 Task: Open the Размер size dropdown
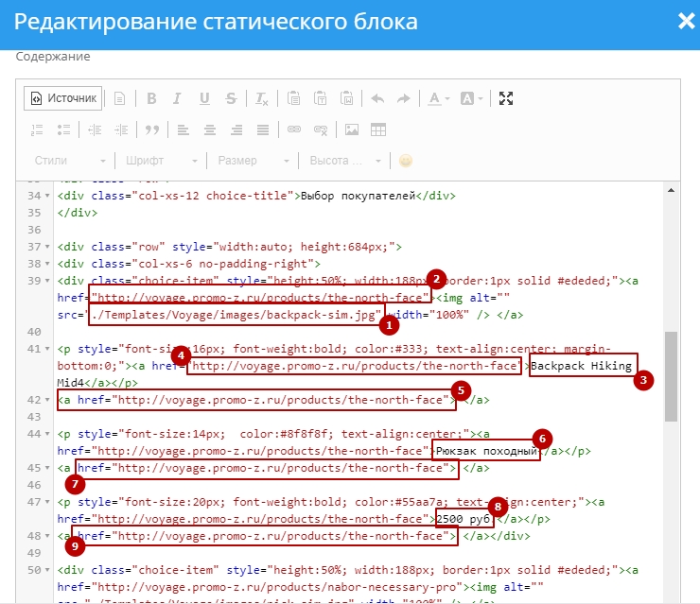point(248,161)
